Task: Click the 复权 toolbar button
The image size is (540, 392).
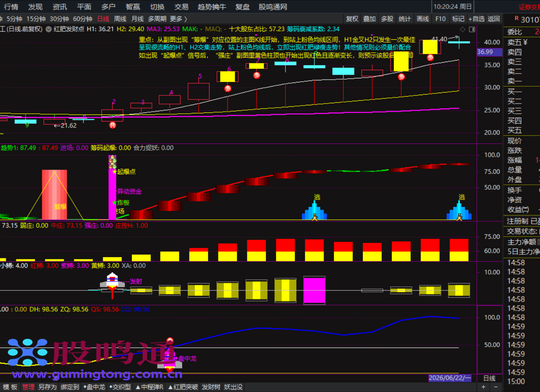Action: point(352,19)
